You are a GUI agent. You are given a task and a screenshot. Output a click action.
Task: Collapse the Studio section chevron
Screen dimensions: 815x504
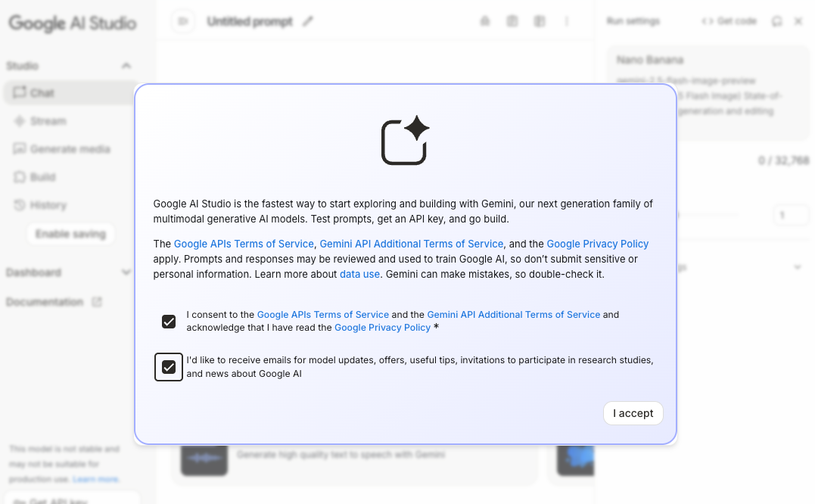[x=126, y=66]
